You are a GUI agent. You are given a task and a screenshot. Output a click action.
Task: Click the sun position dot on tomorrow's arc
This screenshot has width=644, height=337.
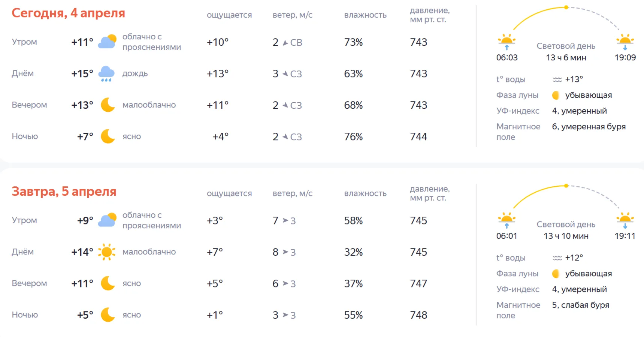point(566,186)
